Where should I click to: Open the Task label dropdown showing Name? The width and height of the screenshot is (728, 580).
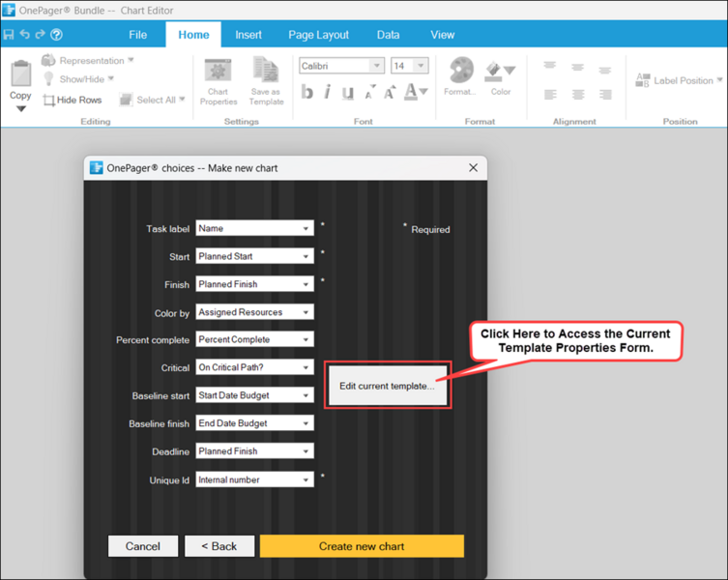[255, 228]
